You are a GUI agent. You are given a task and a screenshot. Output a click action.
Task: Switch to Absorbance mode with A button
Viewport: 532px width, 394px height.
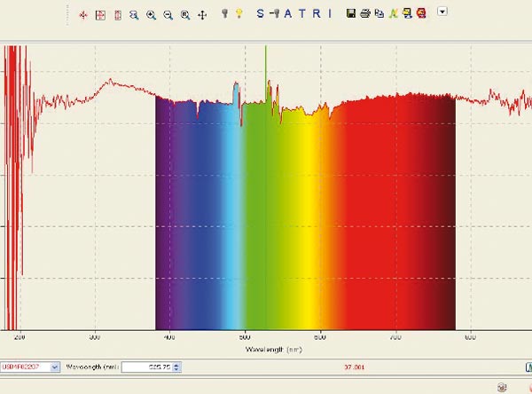click(288, 14)
